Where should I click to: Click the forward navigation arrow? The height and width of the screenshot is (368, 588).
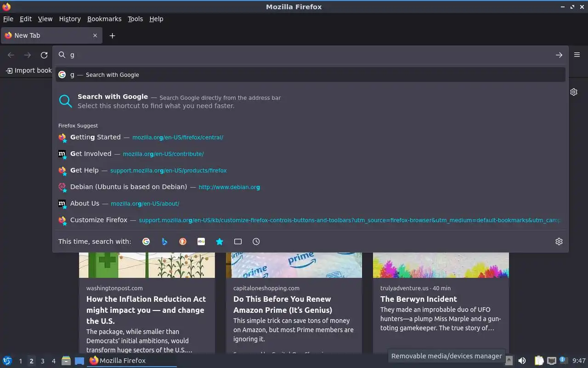[28, 55]
